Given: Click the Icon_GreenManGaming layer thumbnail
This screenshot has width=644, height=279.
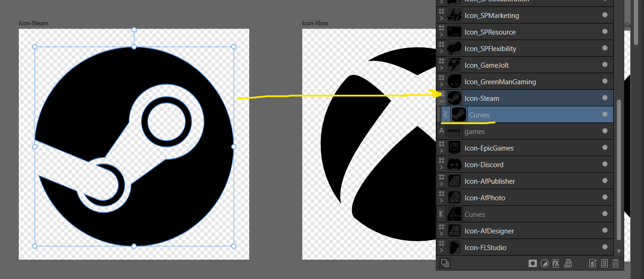Looking at the screenshot, I should coord(454,81).
